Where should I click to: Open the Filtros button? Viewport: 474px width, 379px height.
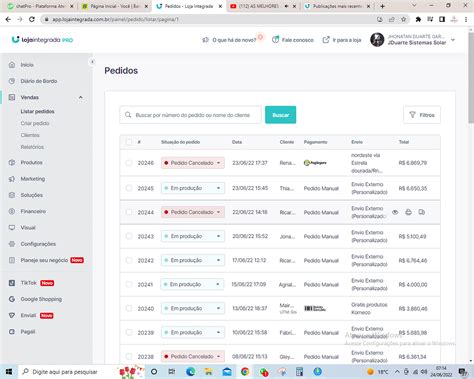tap(422, 115)
